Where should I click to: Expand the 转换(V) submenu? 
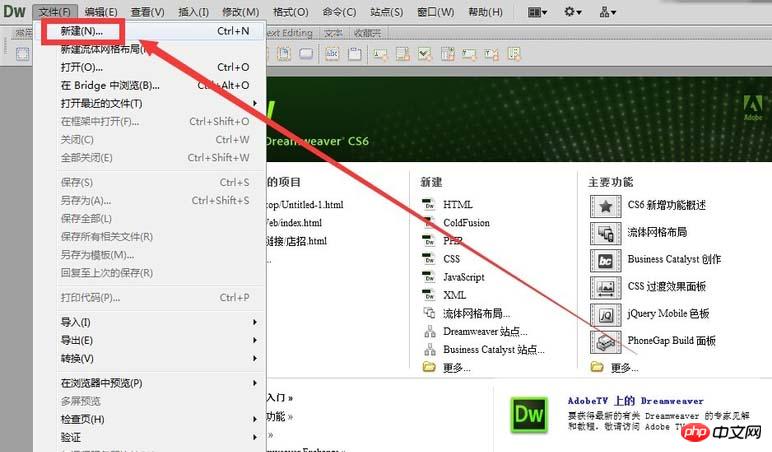tap(150, 358)
